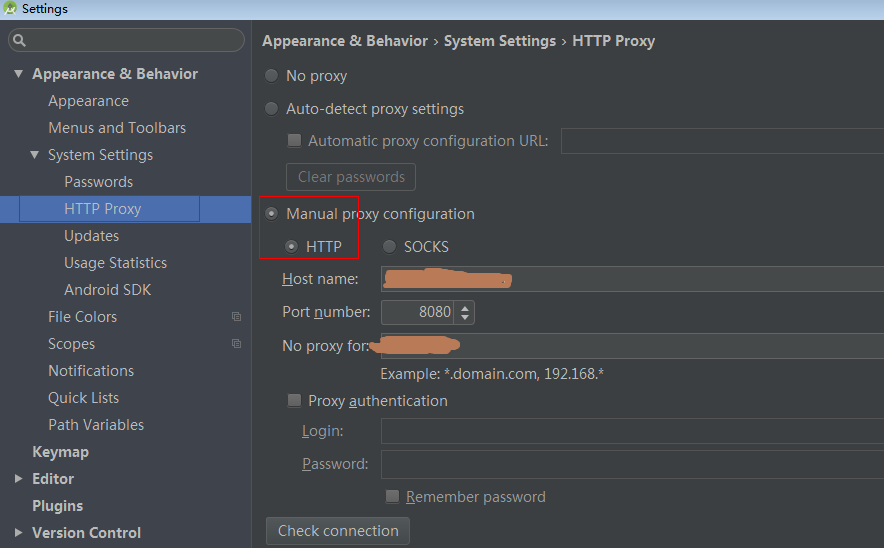Viewport: 884px width, 548px height.
Task: Click the Login input field
Action: (x=632, y=431)
